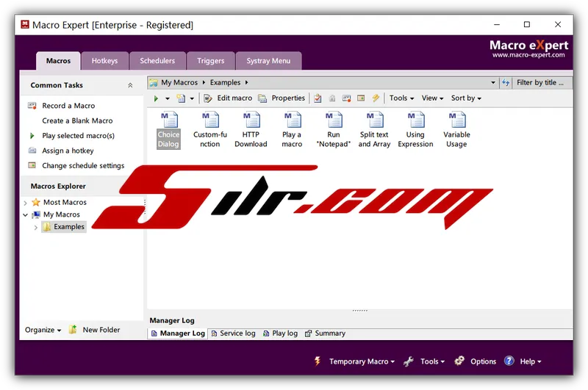
Task: Click Assign a hotkey task
Action: (x=68, y=151)
